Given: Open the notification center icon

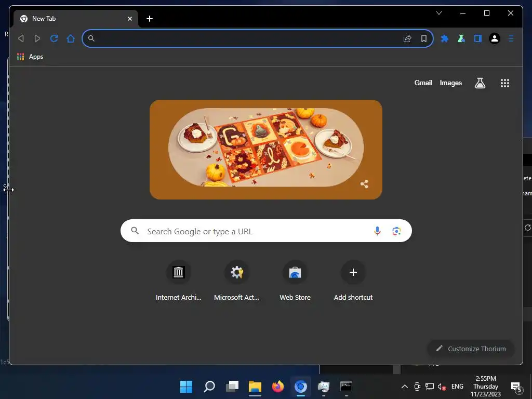Looking at the screenshot, I should (x=516, y=387).
